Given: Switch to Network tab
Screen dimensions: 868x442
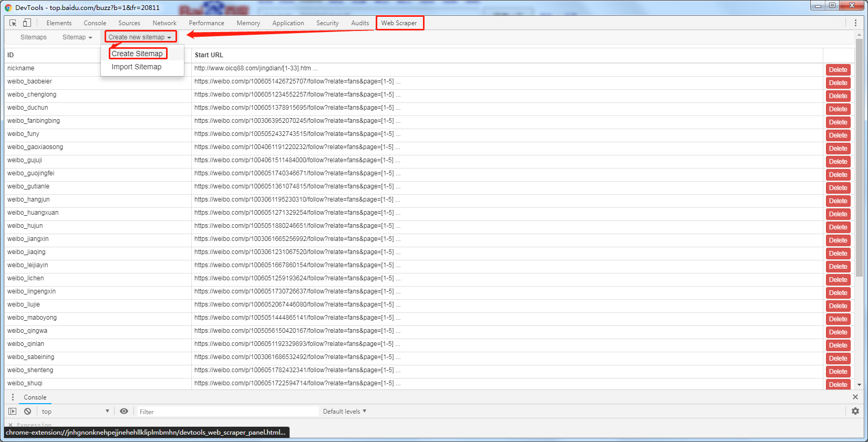Looking at the screenshot, I should 164,23.
